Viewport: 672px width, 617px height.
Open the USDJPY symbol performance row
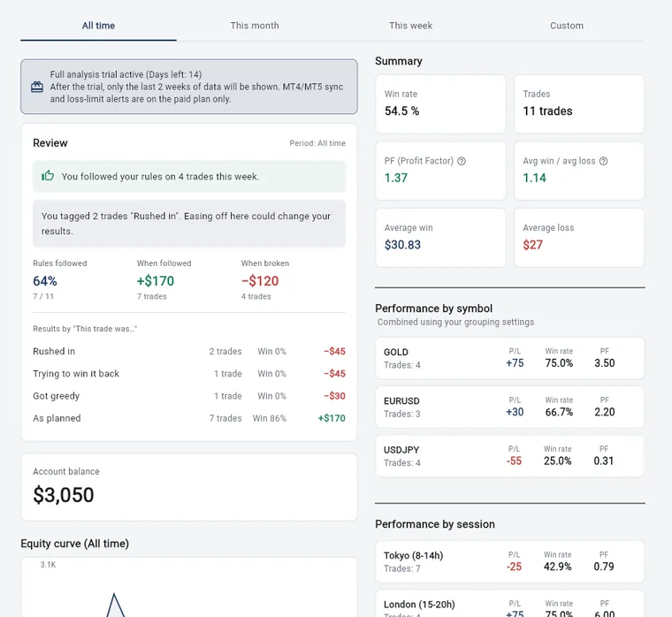click(510, 456)
